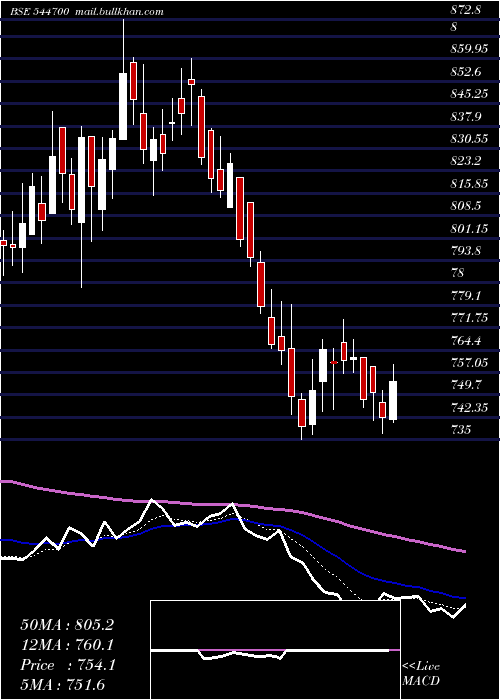This screenshot has height=700, width=500.
Task: Click the MACD histogram inset box
Action: 275,650
